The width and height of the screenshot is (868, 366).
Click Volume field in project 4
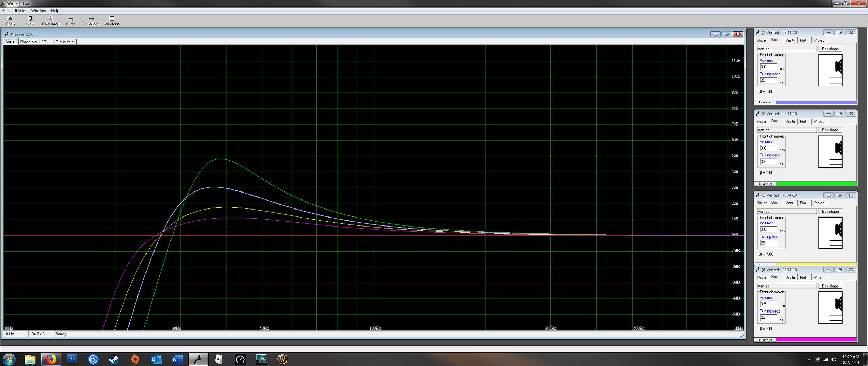point(768,304)
